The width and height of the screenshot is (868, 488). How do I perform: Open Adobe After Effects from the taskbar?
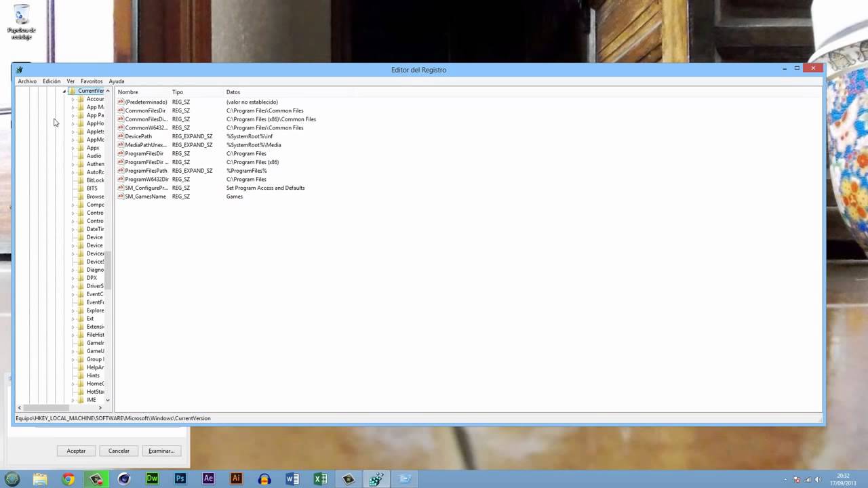[x=208, y=479]
